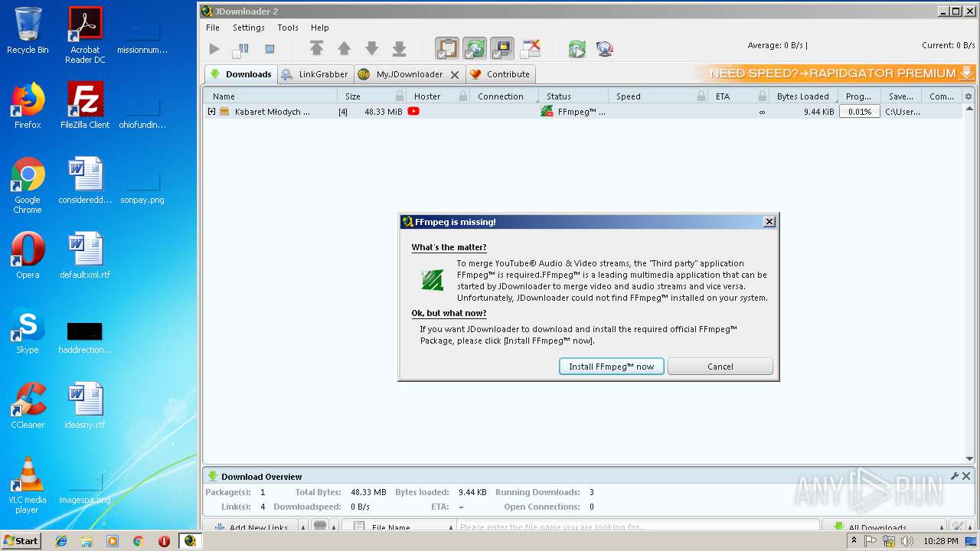Click Cancel in the FFmpeg dialog
Viewport: 980px width, 551px height.
click(x=720, y=367)
